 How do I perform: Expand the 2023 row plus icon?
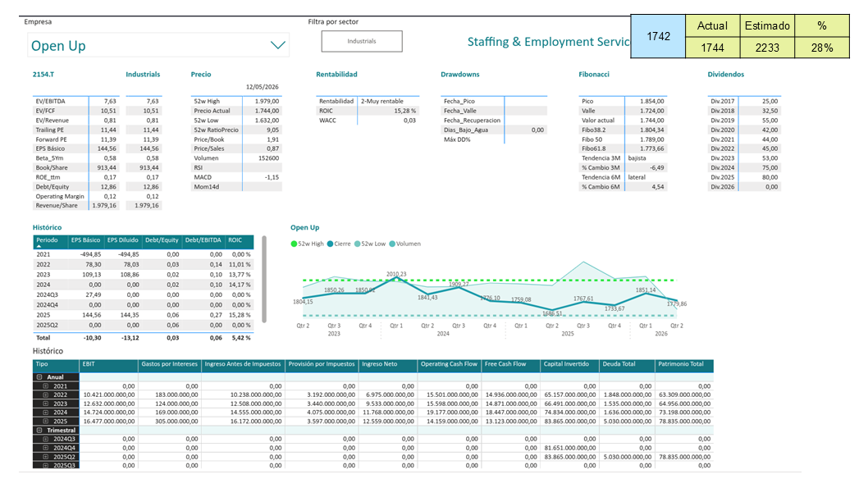46,404
